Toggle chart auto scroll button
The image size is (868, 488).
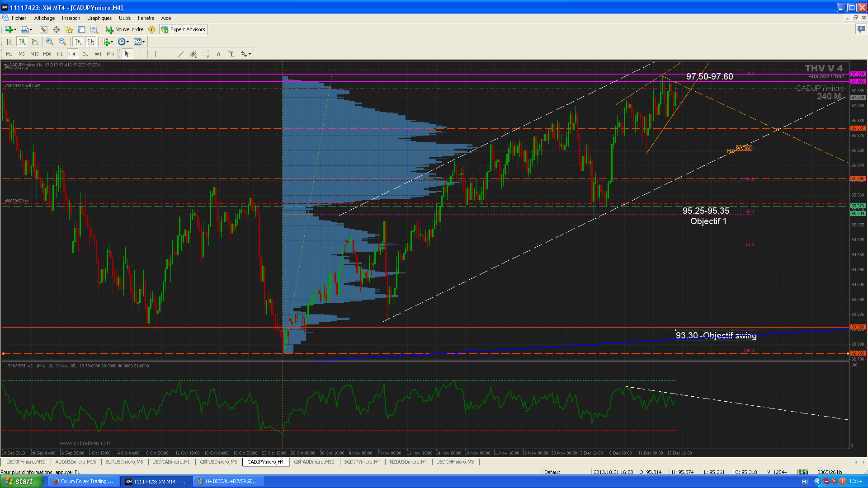click(78, 42)
